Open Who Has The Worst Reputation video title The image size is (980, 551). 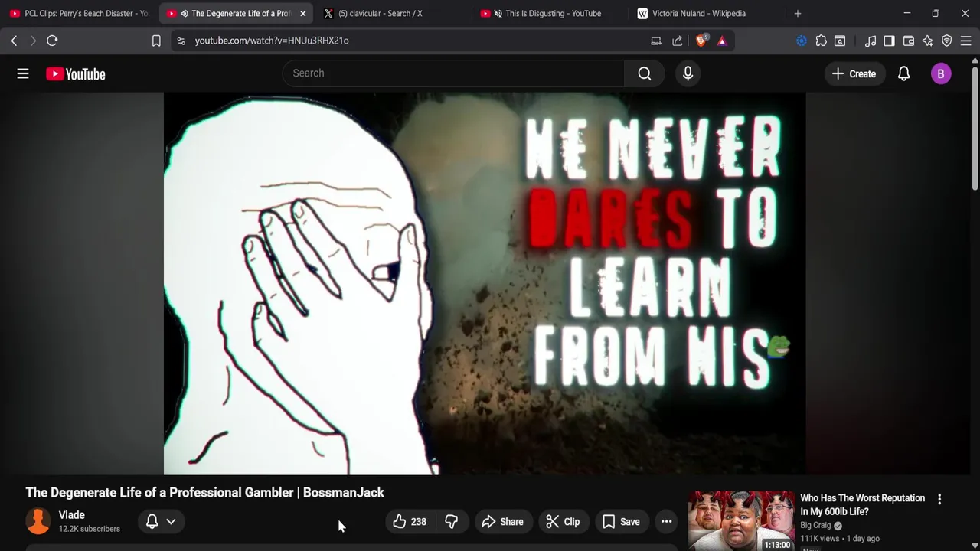[862, 504]
